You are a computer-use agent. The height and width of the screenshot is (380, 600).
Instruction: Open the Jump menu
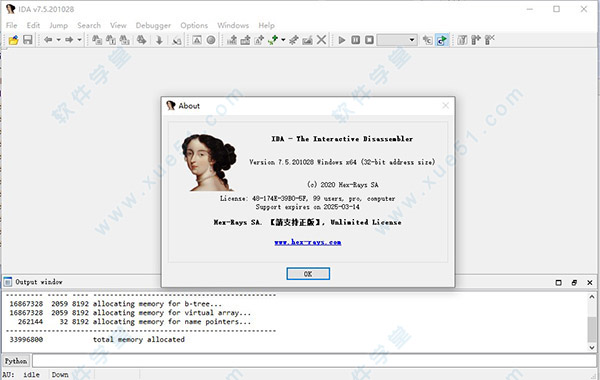click(x=59, y=25)
